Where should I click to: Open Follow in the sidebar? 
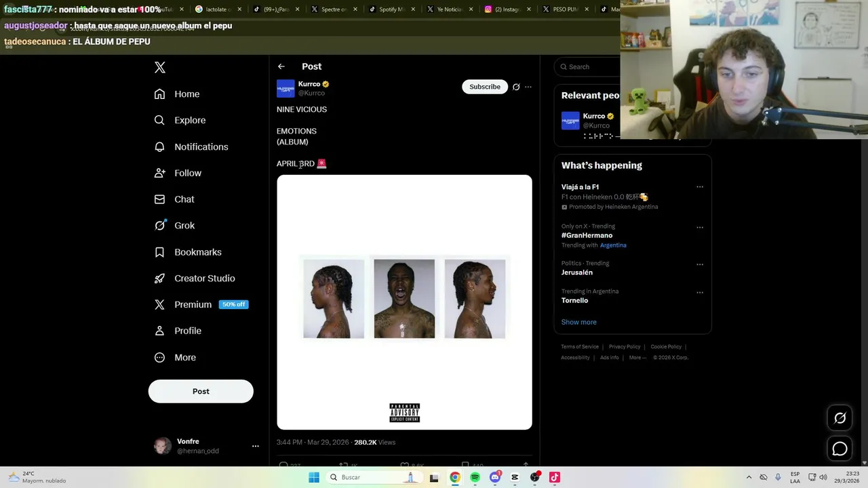178,173
